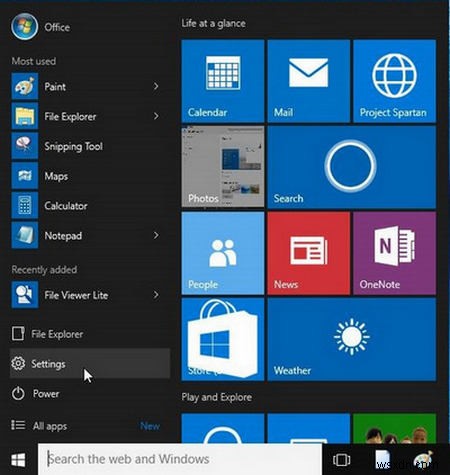The height and width of the screenshot is (475, 450).
Task: Open the Calendar tile
Action: point(223,81)
